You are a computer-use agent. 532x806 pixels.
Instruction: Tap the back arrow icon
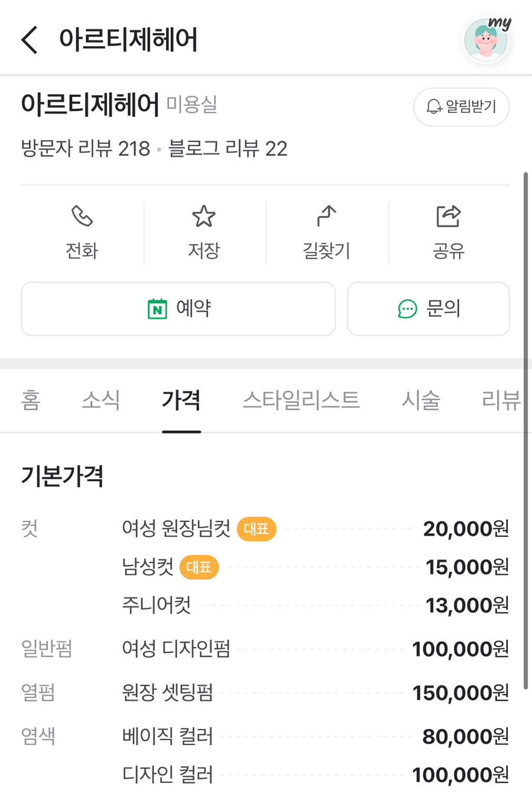coord(30,40)
